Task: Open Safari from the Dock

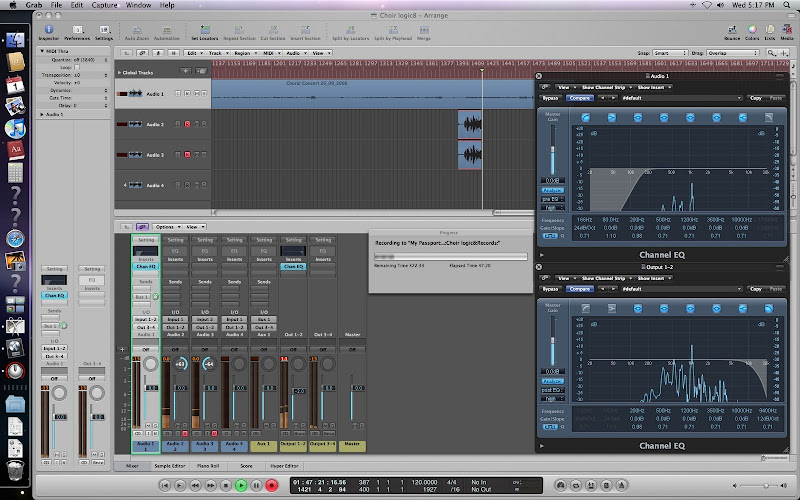Action: [15, 237]
